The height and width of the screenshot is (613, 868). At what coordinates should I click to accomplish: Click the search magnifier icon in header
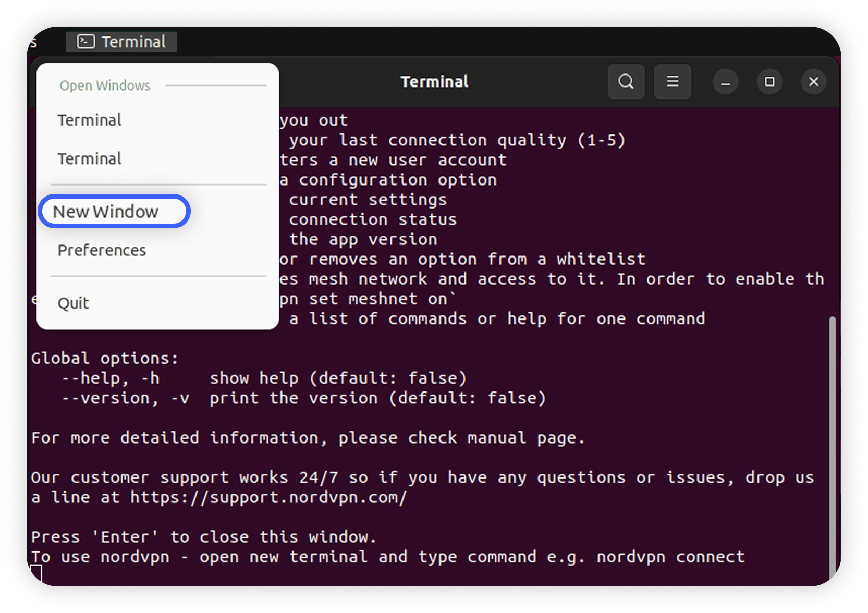point(626,82)
